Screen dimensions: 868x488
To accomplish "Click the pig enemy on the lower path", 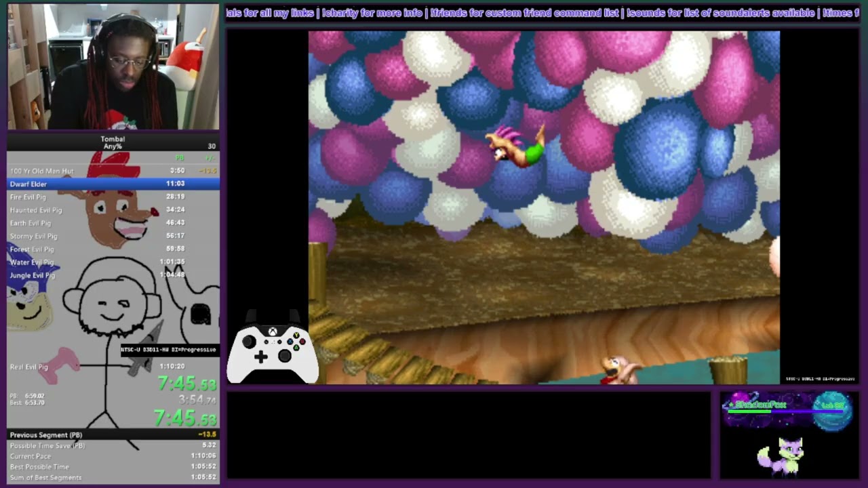I will (x=622, y=371).
